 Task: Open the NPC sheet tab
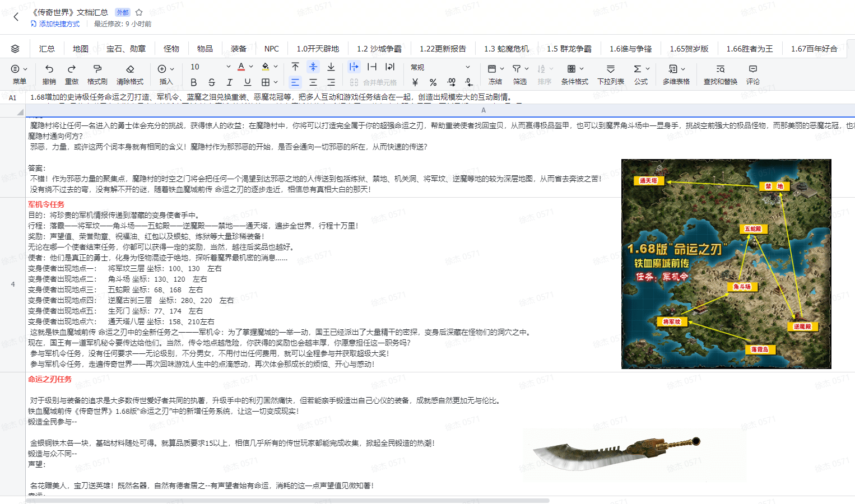272,49
